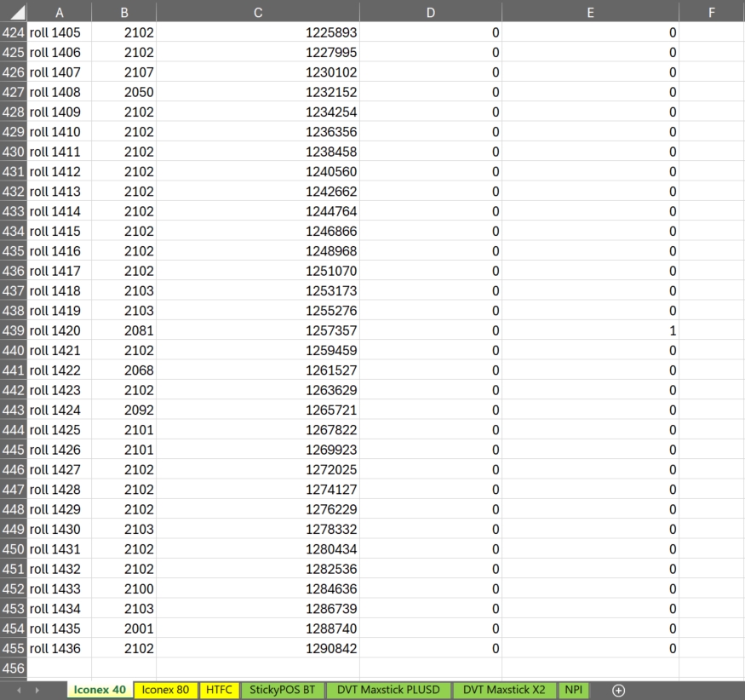The height and width of the screenshot is (700, 745).
Task: Open the DVT Maxstick X2 sheet
Action: coord(504,690)
